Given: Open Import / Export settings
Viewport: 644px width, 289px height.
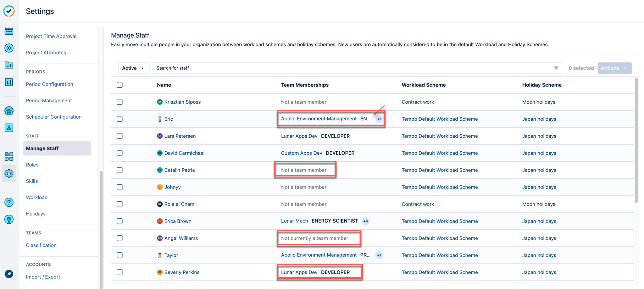Looking at the screenshot, I should coord(43,277).
